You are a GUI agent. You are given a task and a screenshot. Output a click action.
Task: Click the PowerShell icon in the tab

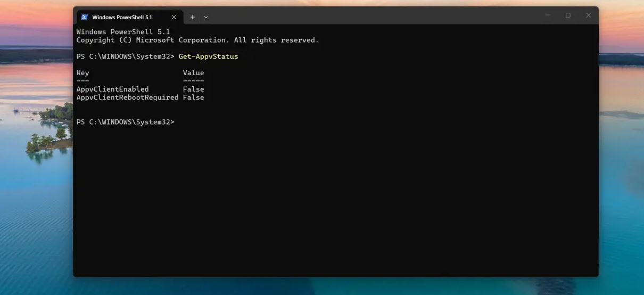(x=84, y=17)
